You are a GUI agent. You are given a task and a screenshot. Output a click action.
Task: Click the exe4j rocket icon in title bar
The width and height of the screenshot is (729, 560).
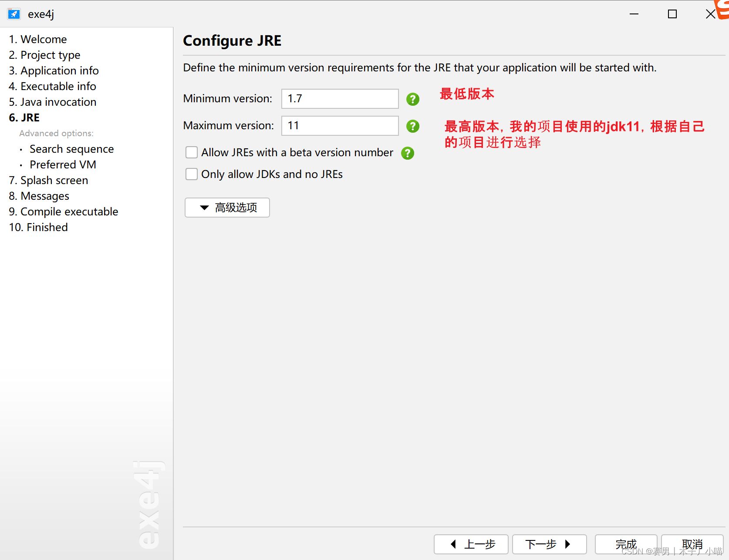(14, 14)
